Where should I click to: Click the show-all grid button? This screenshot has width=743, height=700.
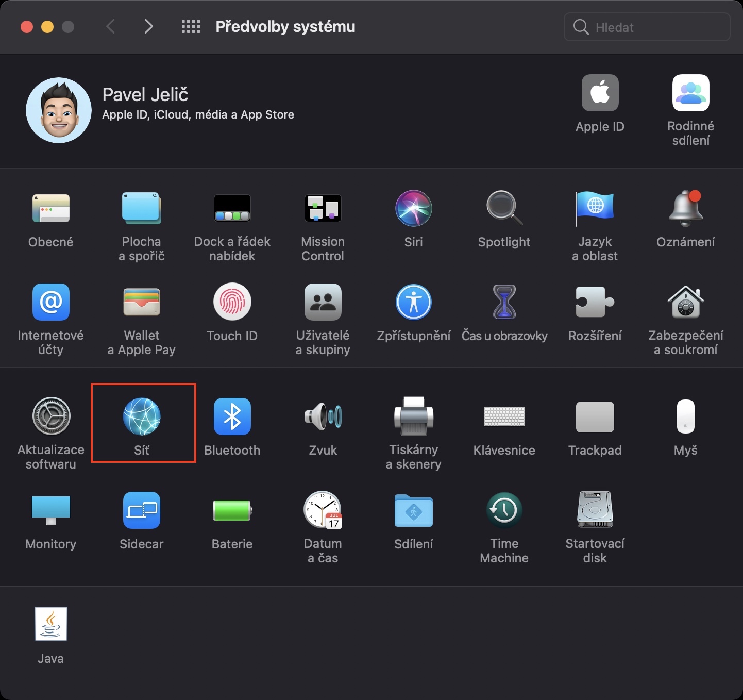[191, 27]
